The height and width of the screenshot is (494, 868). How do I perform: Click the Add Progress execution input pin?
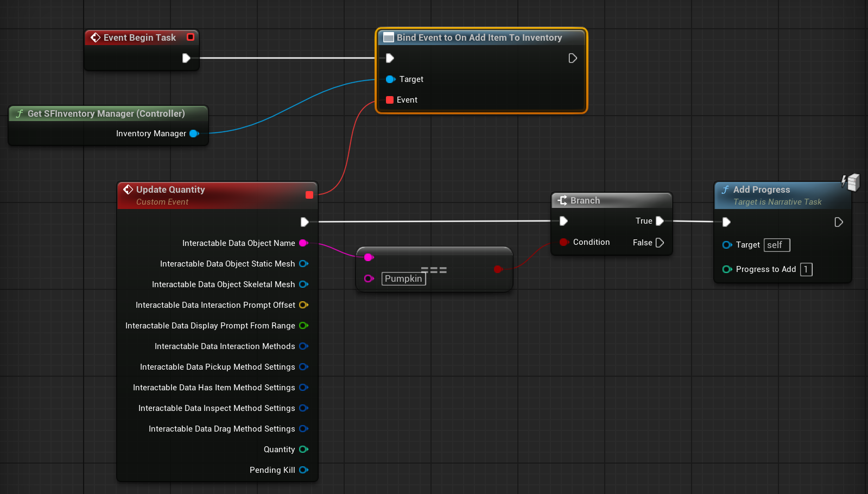coord(726,222)
